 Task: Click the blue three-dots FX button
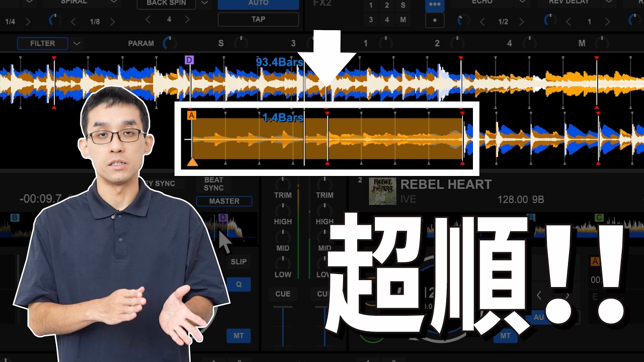tap(434, 6)
